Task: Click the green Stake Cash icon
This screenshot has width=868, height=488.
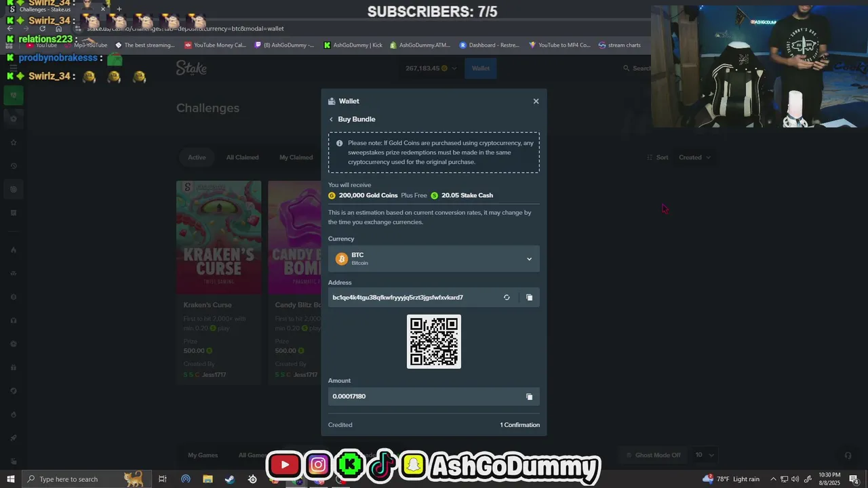Action: [435, 195]
